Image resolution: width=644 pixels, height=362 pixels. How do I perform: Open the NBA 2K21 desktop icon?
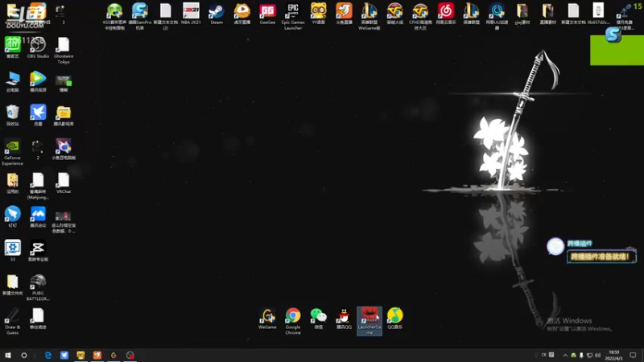click(x=191, y=14)
